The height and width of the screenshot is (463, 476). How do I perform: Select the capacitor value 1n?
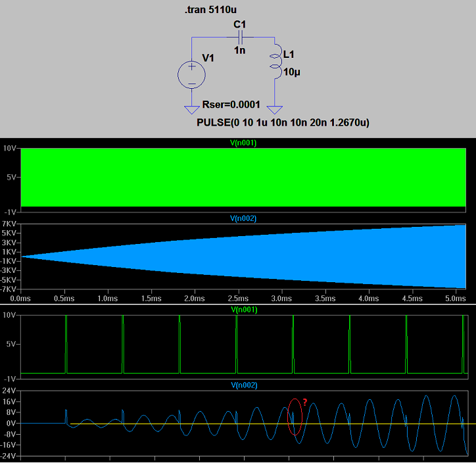pyautogui.click(x=239, y=50)
